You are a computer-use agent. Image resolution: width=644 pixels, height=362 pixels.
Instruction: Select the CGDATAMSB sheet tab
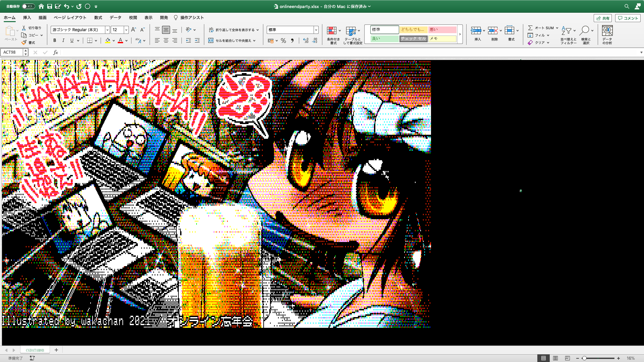pos(35,350)
